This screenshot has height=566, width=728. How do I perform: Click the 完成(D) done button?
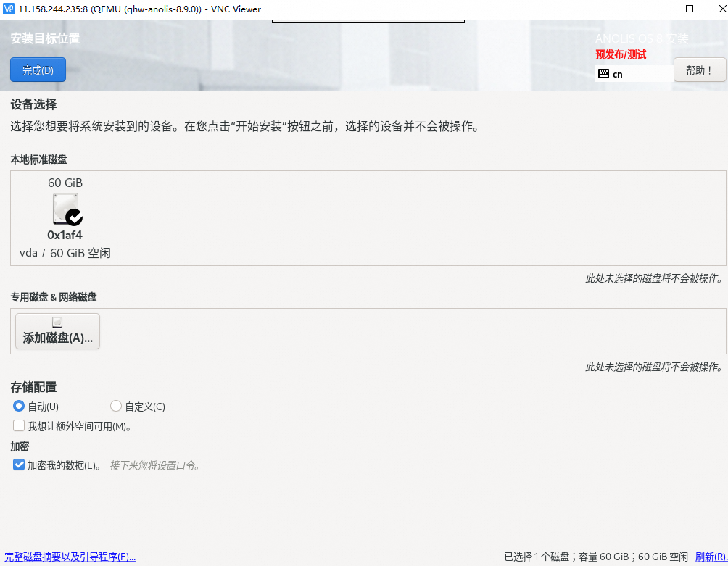click(38, 70)
